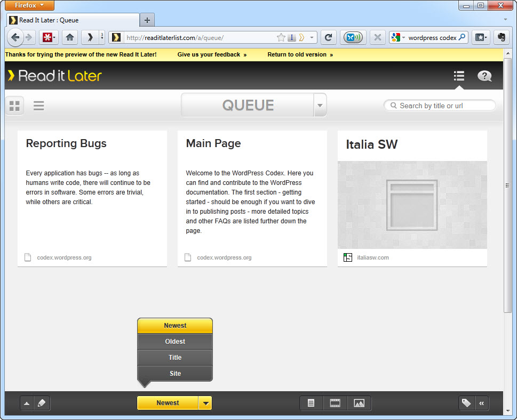Image resolution: width=517 pixels, height=420 pixels.
Task: Open the red asterisk LastPass toolbar icon
Action: (x=49, y=37)
